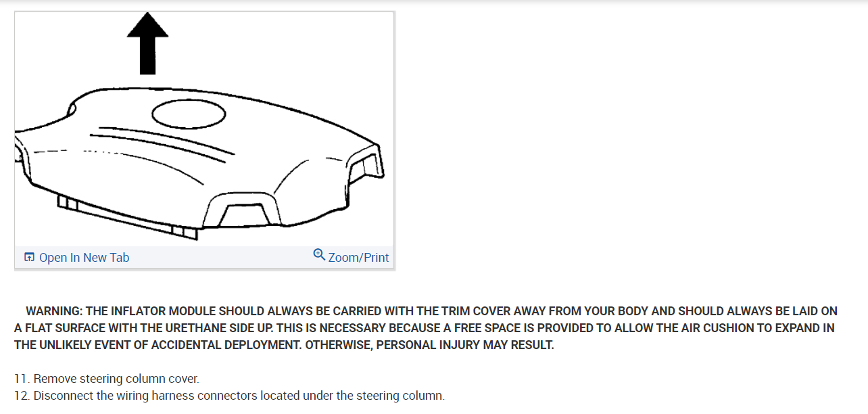Click the bottom-right mounting tabs of the module
The image size is (868, 414).
[x=184, y=231]
